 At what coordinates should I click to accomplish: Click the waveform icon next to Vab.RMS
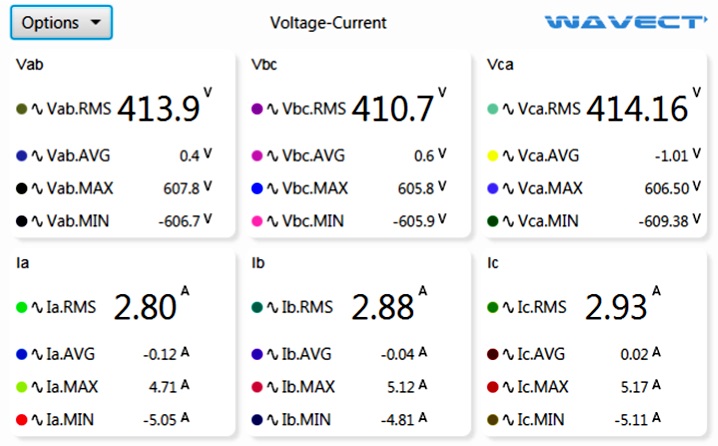pyautogui.click(x=37, y=108)
